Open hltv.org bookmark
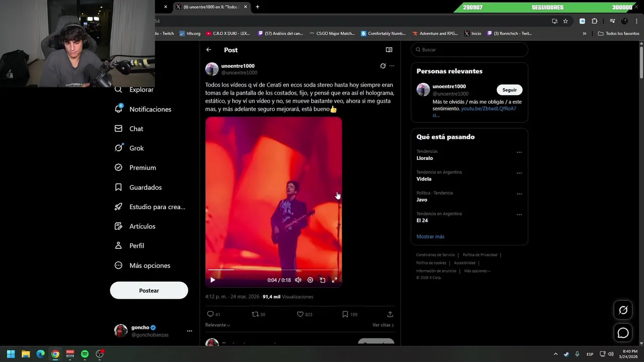 point(190,34)
